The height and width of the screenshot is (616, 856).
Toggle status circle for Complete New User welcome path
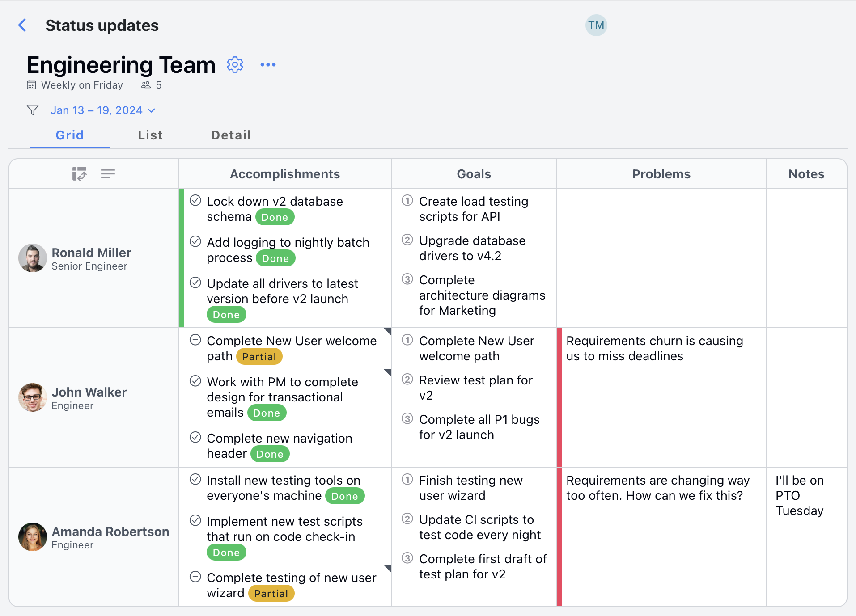(195, 340)
